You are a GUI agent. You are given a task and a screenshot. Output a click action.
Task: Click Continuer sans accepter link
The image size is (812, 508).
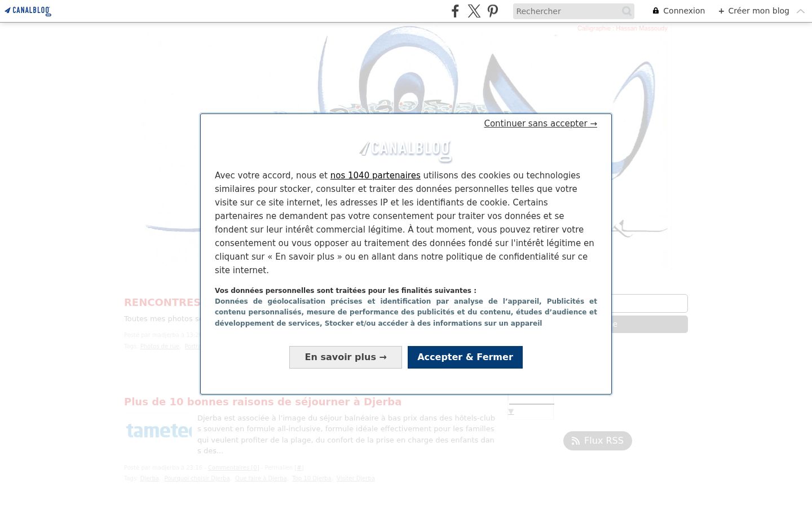(x=540, y=124)
